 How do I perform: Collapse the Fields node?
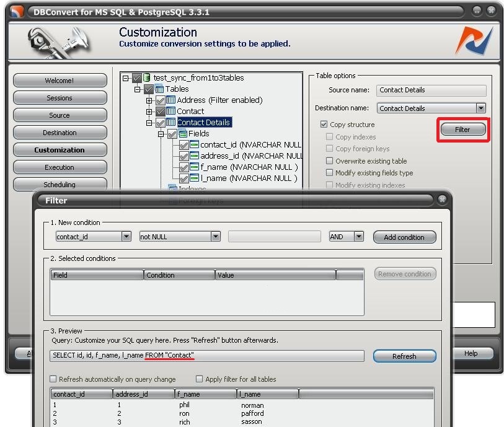click(161, 134)
